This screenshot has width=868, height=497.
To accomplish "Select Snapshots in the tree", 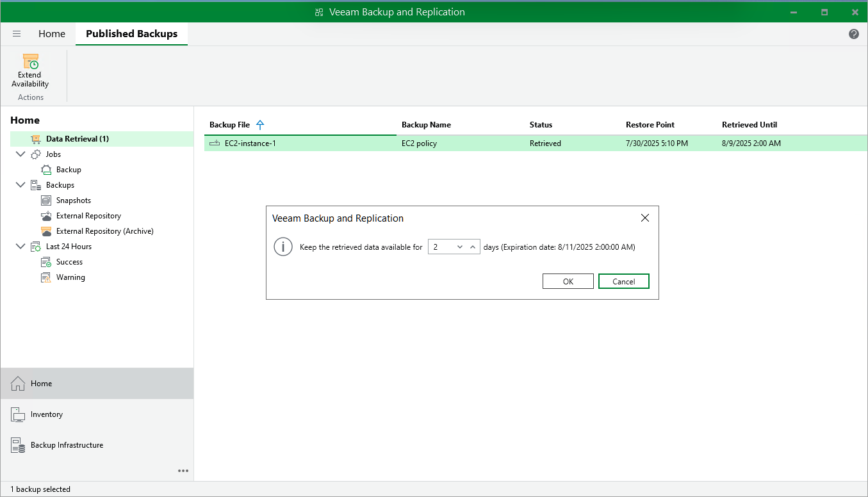I will point(74,200).
